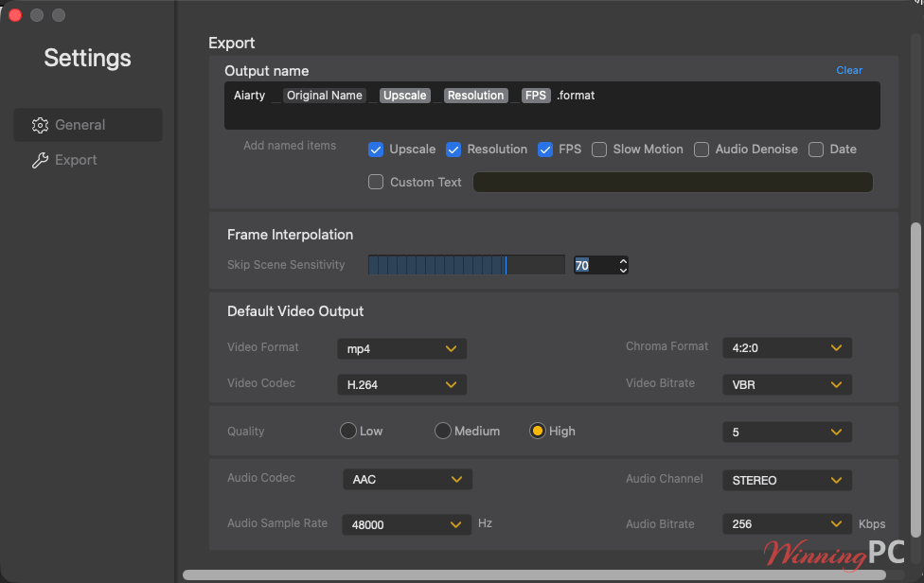Open the Video Format dropdown
Image resolution: width=924 pixels, height=583 pixels.
pyautogui.click(x=402, y=348)
